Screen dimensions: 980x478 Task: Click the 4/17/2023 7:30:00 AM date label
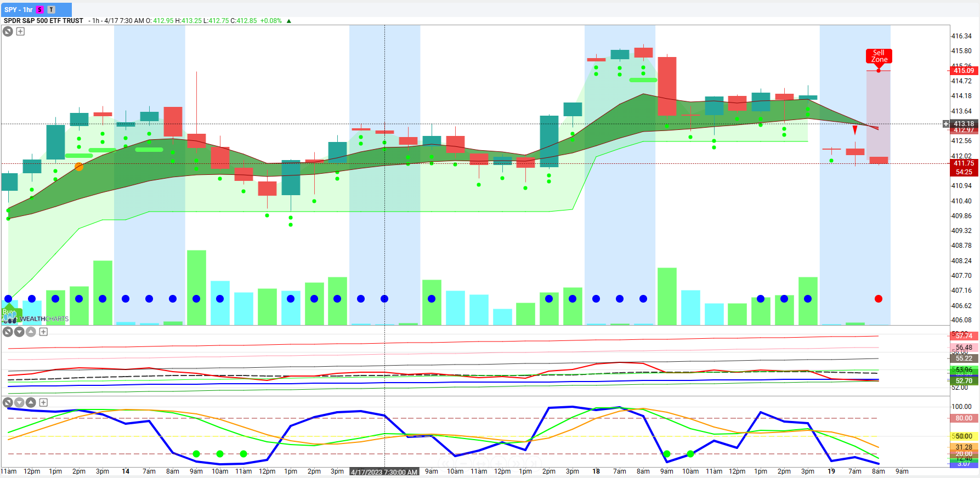[x=384, y=472]
